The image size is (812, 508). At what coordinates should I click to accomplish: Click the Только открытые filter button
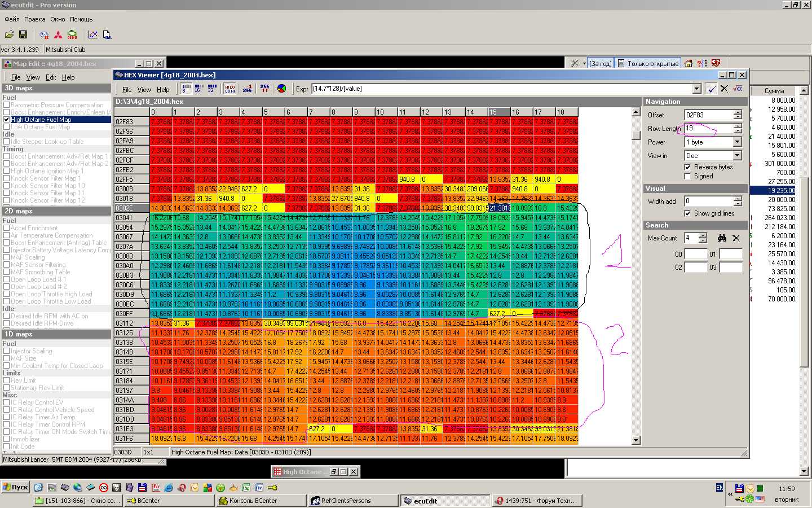pos(647,63)
